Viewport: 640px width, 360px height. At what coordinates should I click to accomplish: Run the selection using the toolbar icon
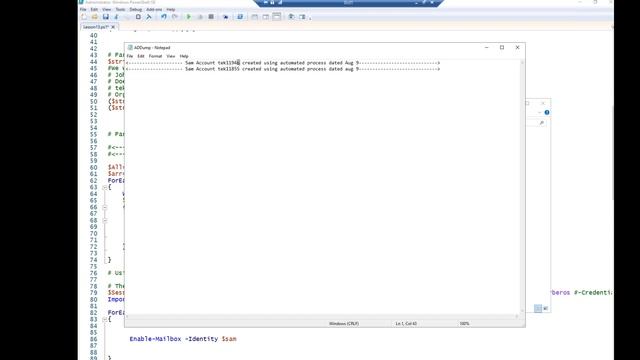click(200, 17)
